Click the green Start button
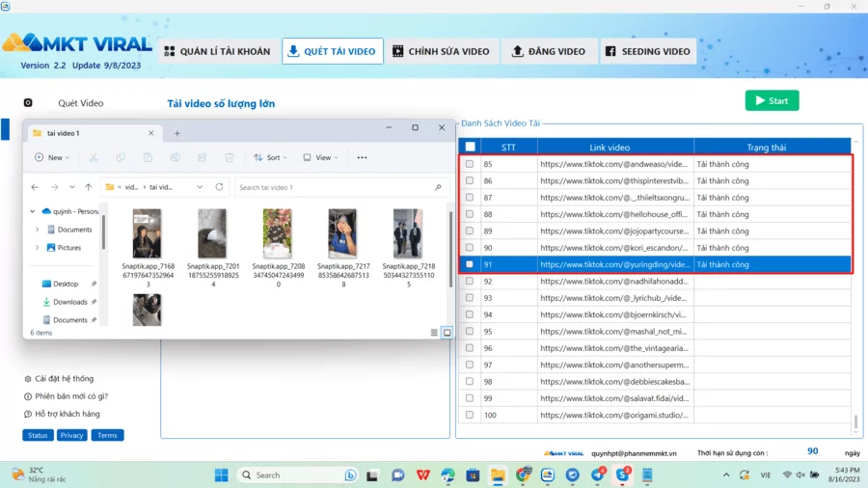This screenshot has width=868, height=488. click(x=772, y=100)
